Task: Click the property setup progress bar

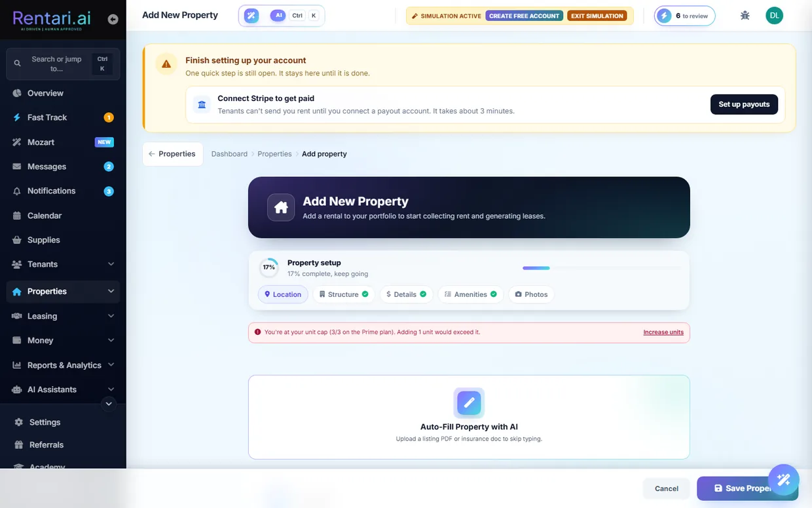Action: [x=601, y=267]
